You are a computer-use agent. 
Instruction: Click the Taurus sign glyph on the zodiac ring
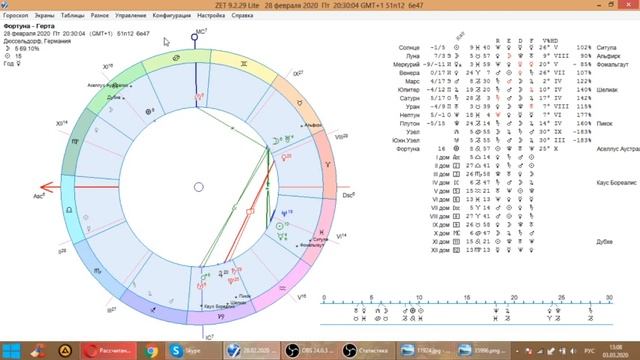300,103
